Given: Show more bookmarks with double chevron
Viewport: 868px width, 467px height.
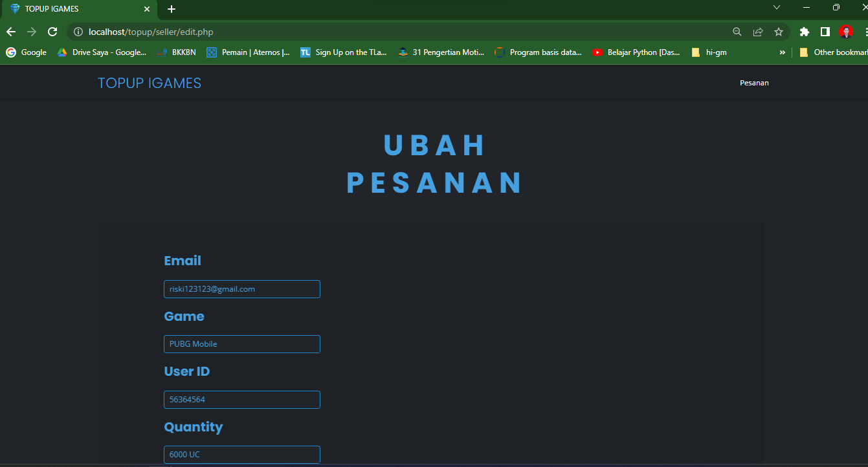Looking at the screenshot, I should click(x=783, y=52).
